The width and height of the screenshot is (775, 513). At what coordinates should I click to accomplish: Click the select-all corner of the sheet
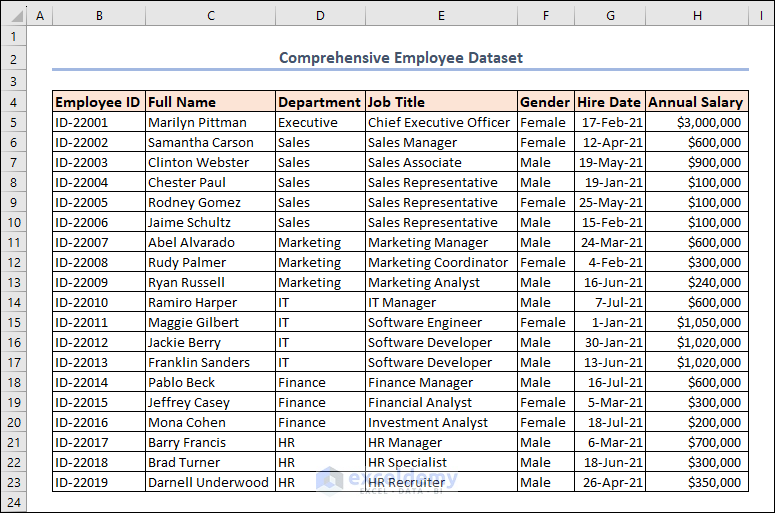click(13, 15)
